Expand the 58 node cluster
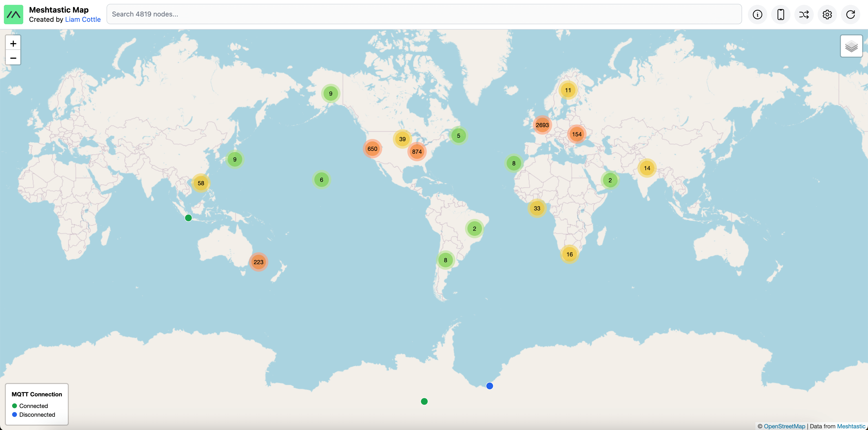Image resolution: width=868 pixels, height=430 pixels. [x=201, y=183]
